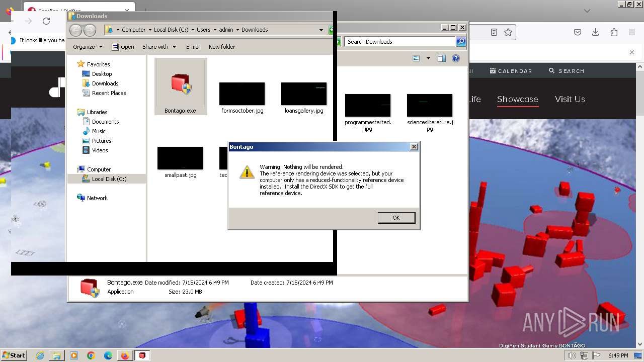644x362 pixels.
Task: Click Firefox forward arrow button
Action: (28, 21)
